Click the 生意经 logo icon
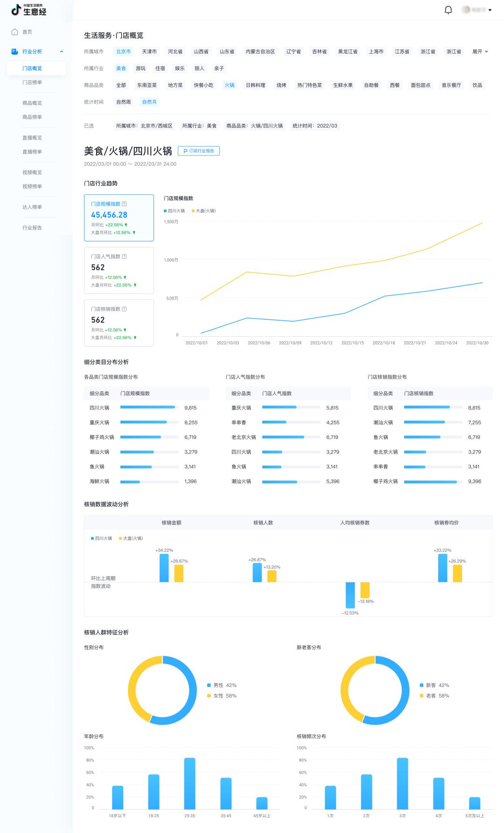Screen dimensions: 504x833 tap(16, 9)
